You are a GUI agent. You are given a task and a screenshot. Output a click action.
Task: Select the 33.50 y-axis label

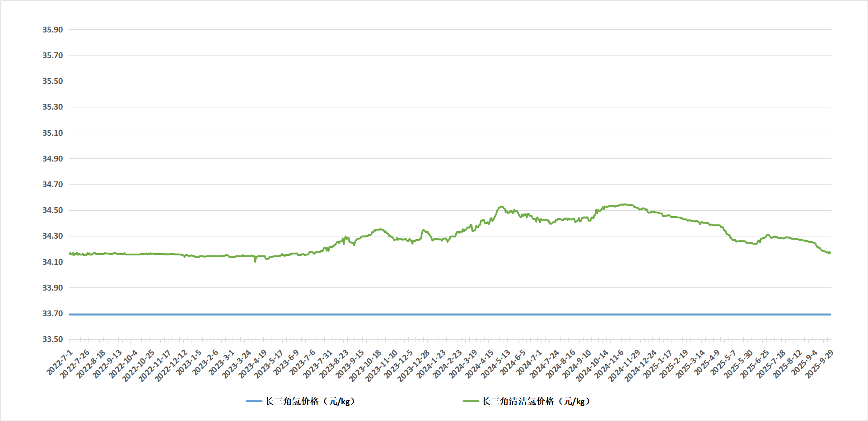point(52,339)
